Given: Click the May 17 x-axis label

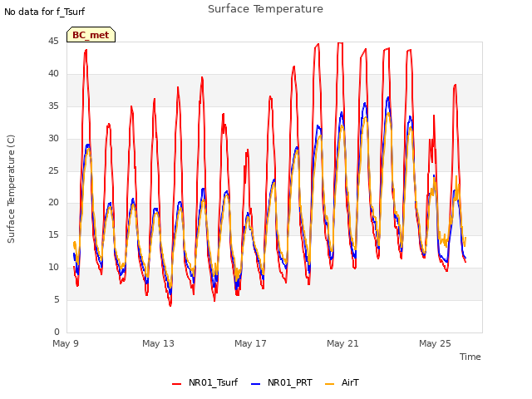Looking at the screenshot, I should tap(250, 343).
